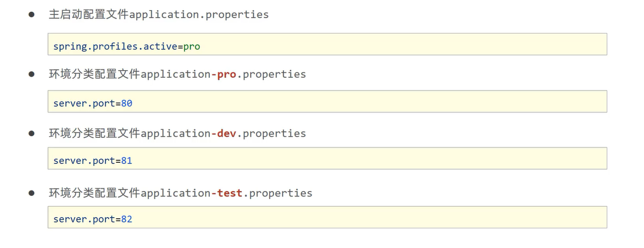Click the bullet dot before 主启动配置文件
Image resolution: width=644 pixels, height=248 pixels.
(x=31, y=15)
